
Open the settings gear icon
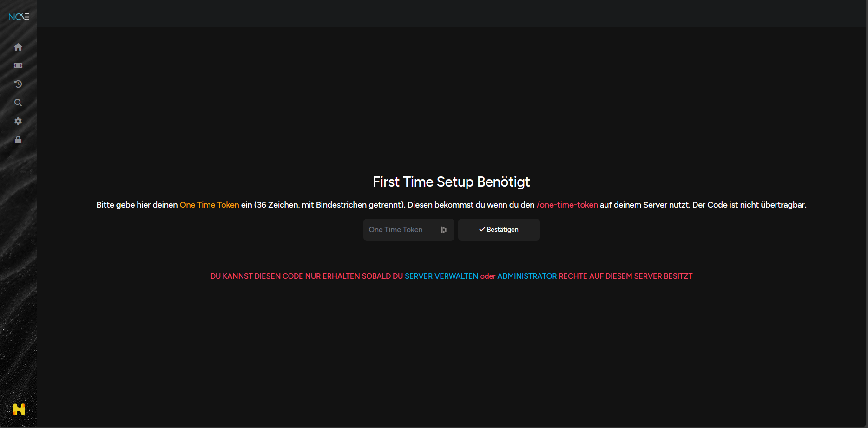click(x=18, y=121)
